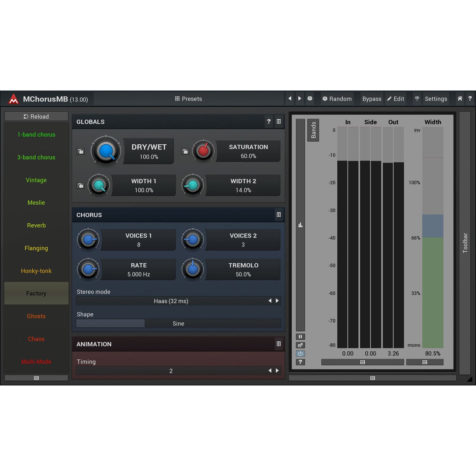Click the meter popup window icon

(300, 345)
